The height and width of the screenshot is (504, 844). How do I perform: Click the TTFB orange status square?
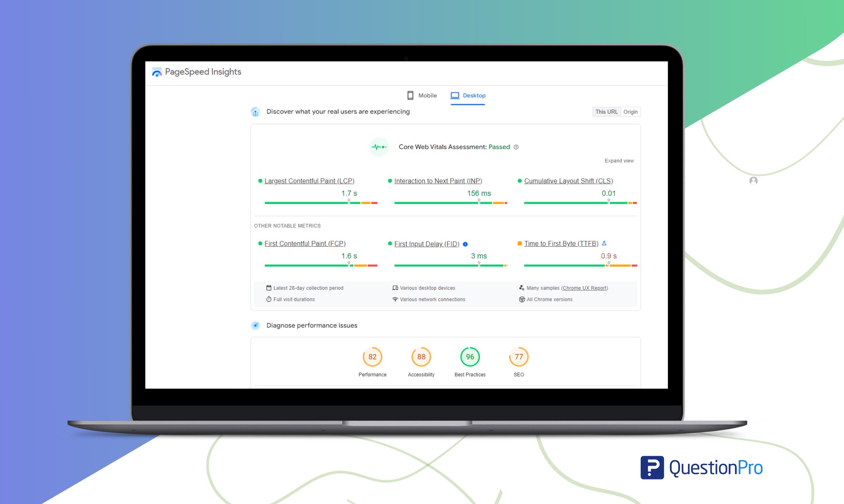pyautogui.click(x=520, y=244)
